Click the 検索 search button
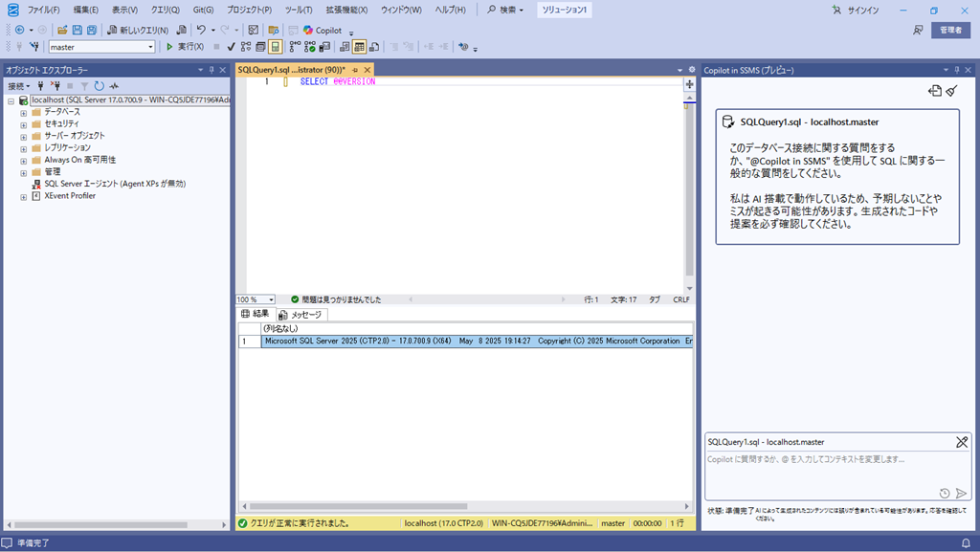The height and width of the screenshot is (552, 980). pos(505,10)
